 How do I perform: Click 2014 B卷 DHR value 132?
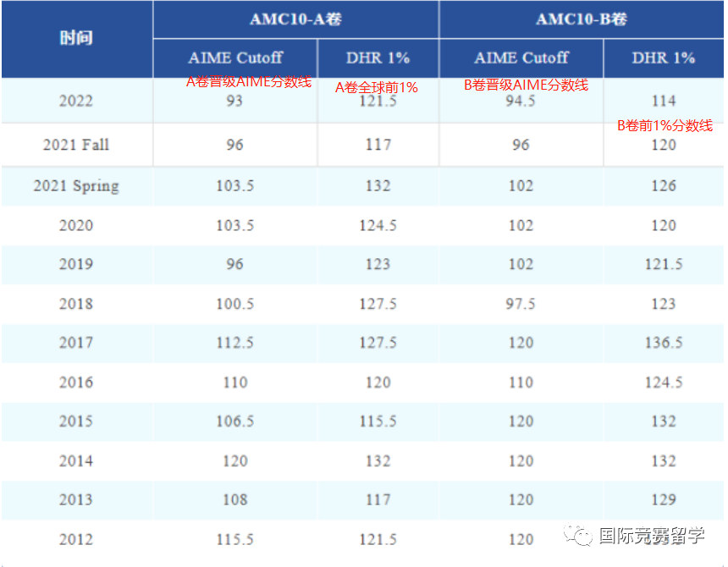coord(664,461)
